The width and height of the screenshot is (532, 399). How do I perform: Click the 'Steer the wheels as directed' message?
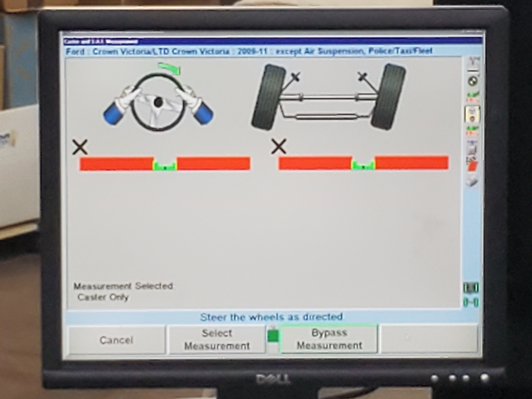pos(271,317)
